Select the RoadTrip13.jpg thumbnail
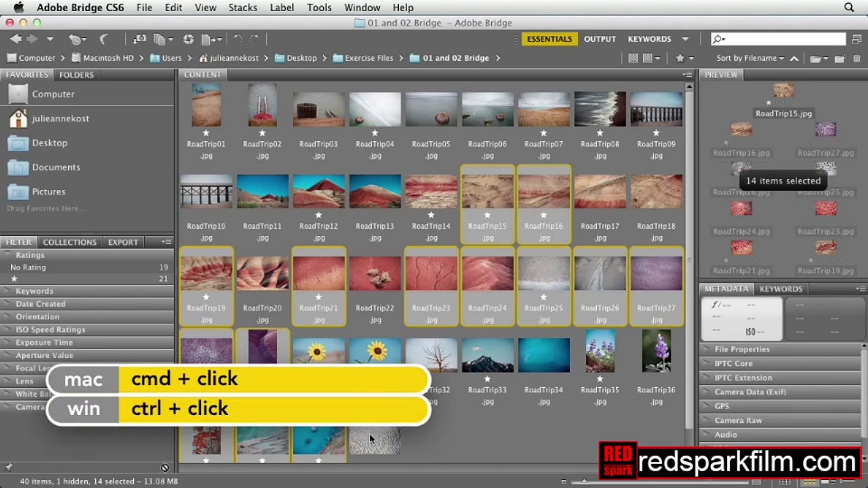This screenshot has height=488, width=868. pos(375,192)
